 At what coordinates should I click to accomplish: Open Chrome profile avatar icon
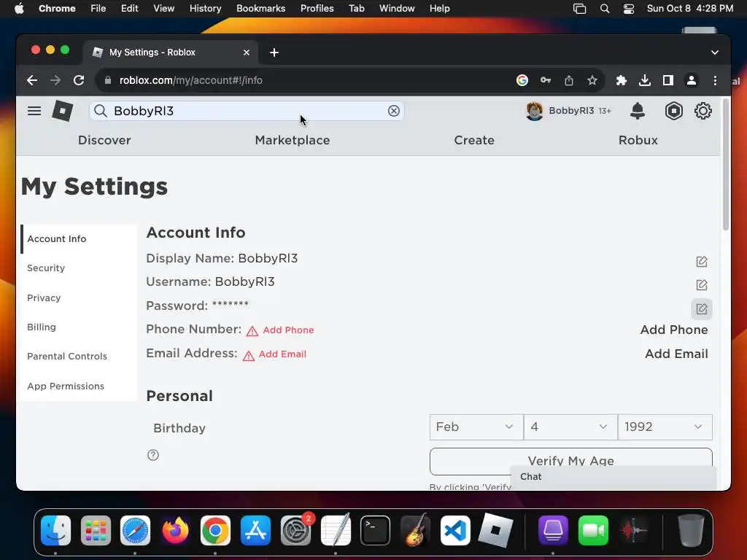(692, 80)
